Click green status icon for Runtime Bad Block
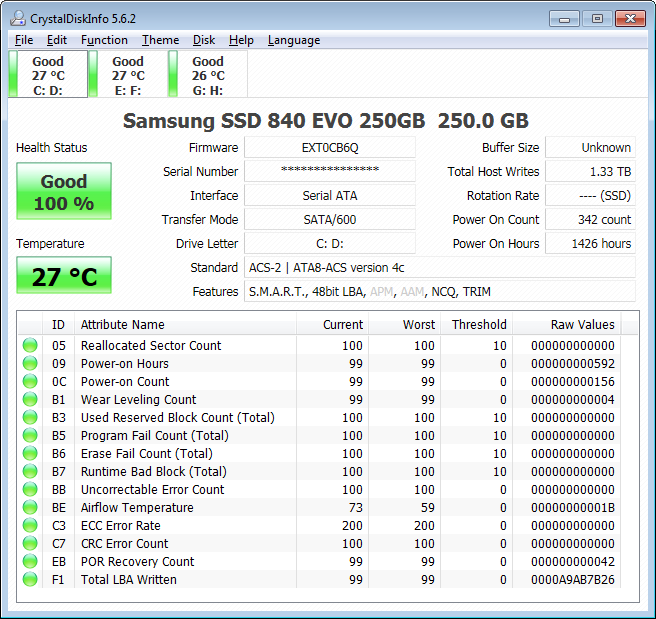This screenshot has height=619, width=656. (x=30, y=471)
